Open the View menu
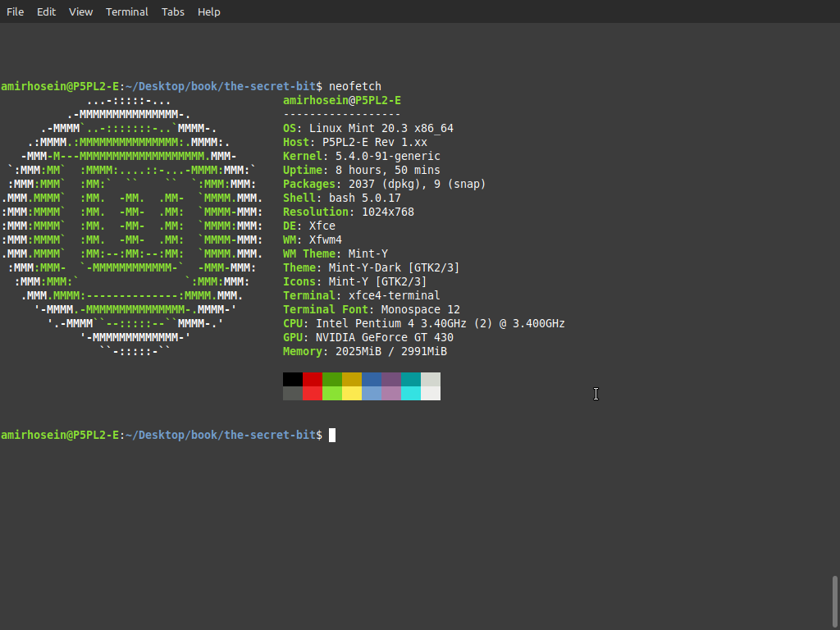The width and height of the screenshot is (840, 630). coord(80,11)
